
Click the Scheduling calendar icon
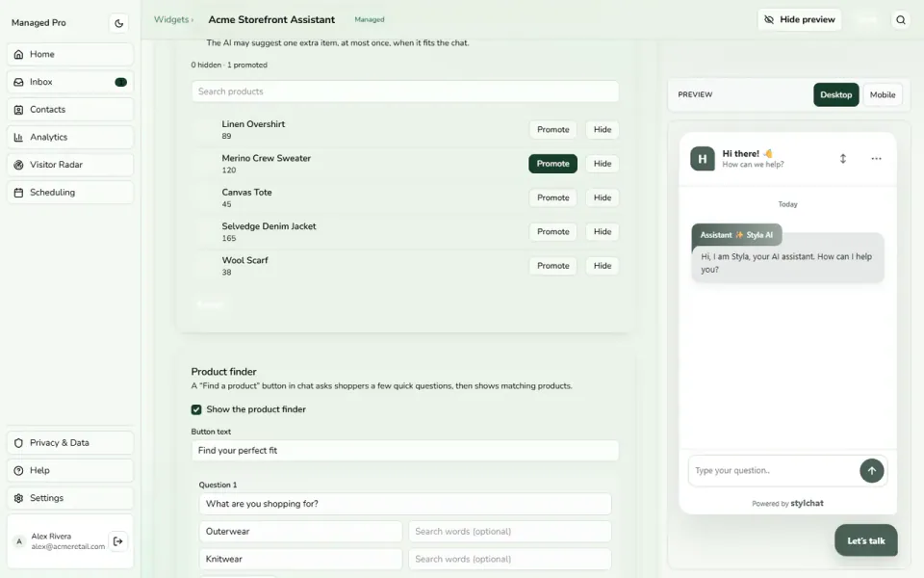[19, 193]
